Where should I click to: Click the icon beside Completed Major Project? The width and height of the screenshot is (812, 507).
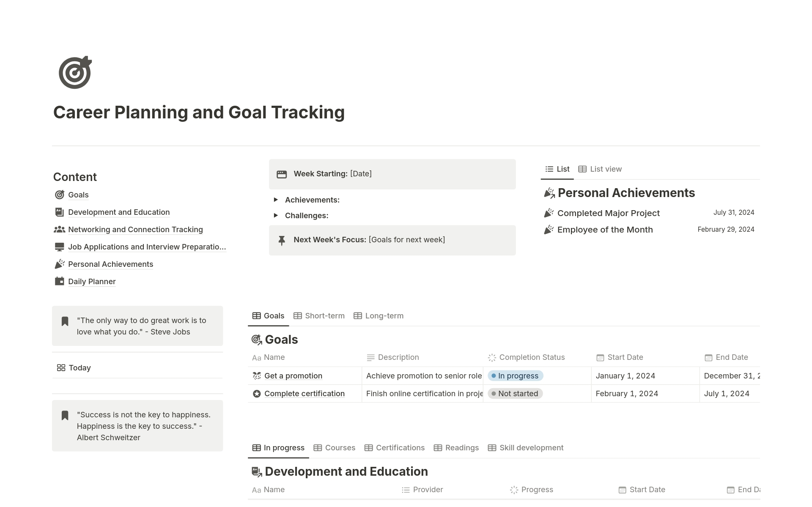[x=549, y=213]
